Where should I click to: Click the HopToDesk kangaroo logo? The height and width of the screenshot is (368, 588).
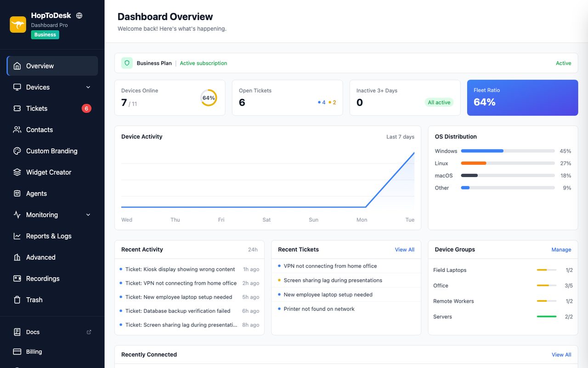point(18,25)
